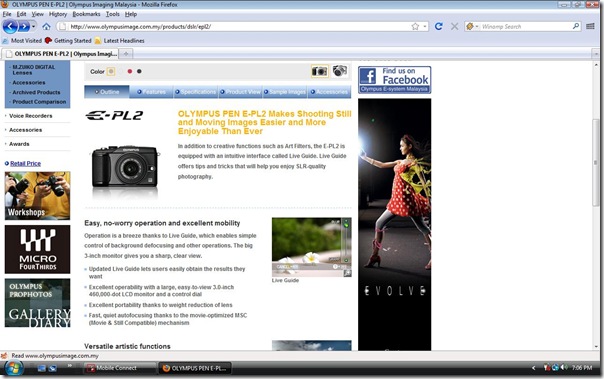This screenshot has width=604, height=379.
Task: Select the champagne gold color swatch
Action: (x=111, y=71)
